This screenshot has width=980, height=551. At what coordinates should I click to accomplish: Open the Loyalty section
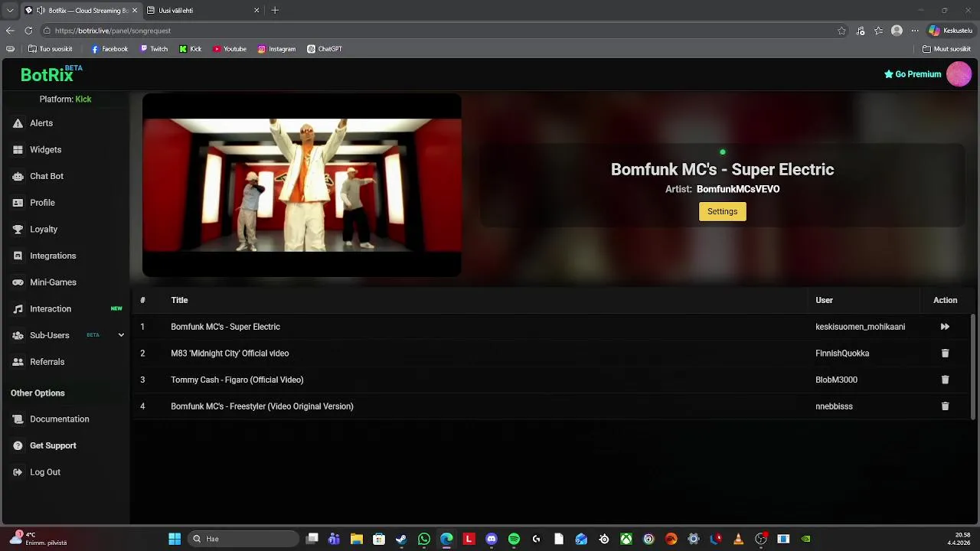pyautogui.click(x=44, y=230)
